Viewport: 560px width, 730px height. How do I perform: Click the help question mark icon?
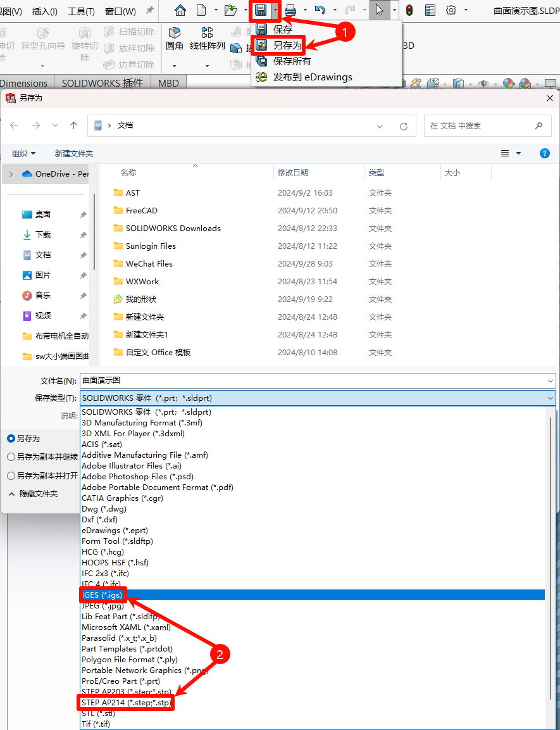point(545,153)
